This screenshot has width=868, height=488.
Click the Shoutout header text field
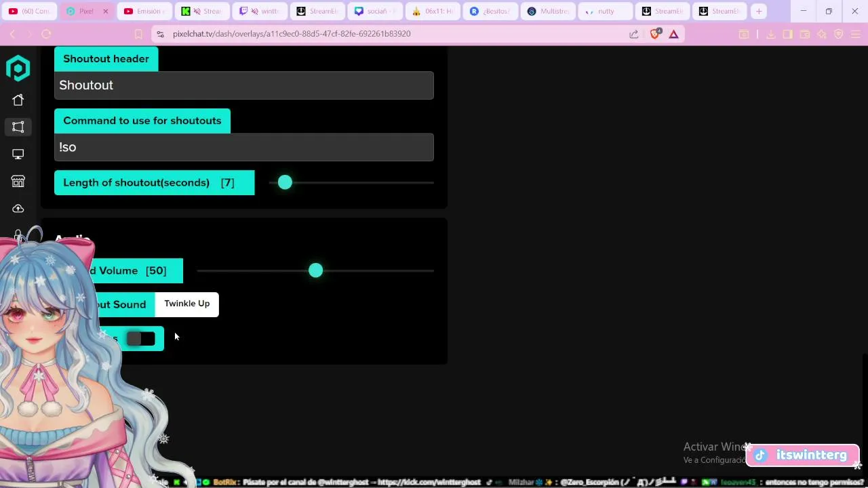pos(244,85)
